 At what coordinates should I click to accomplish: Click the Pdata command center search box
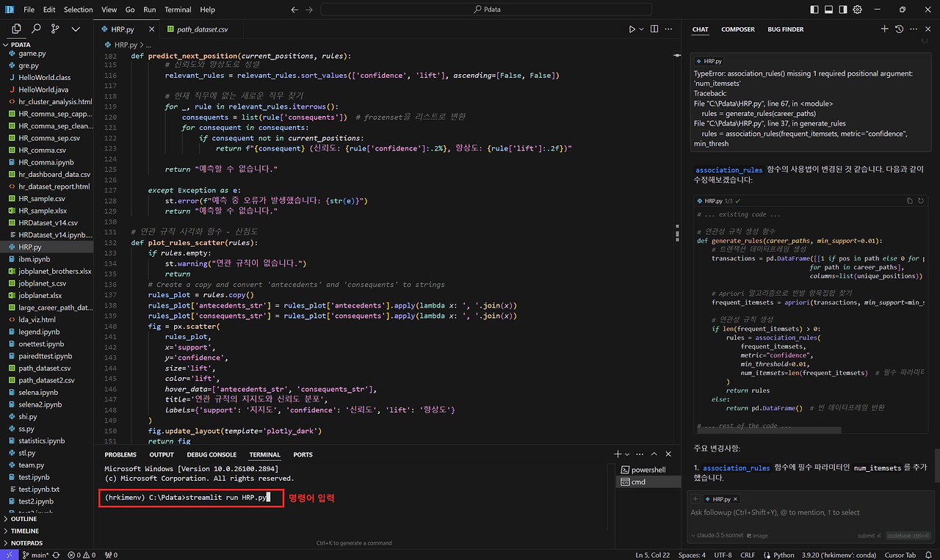(x=486, y=10)
